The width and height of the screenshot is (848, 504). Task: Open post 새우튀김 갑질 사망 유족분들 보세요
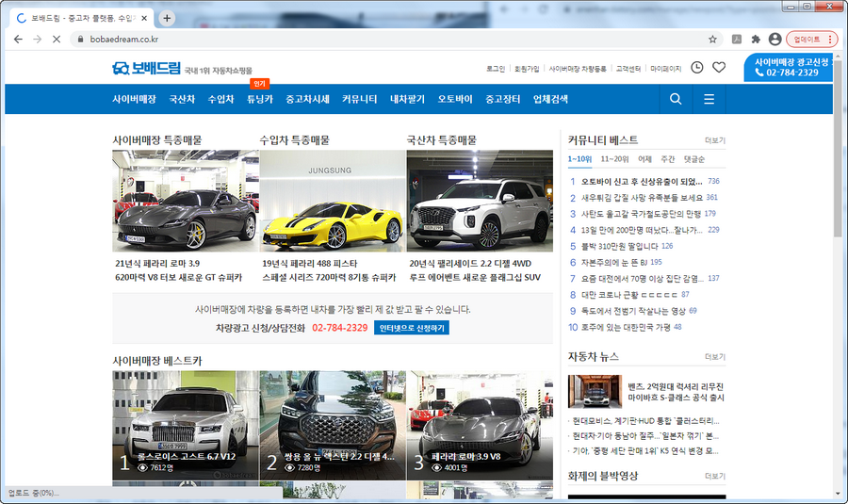point(642,198)
